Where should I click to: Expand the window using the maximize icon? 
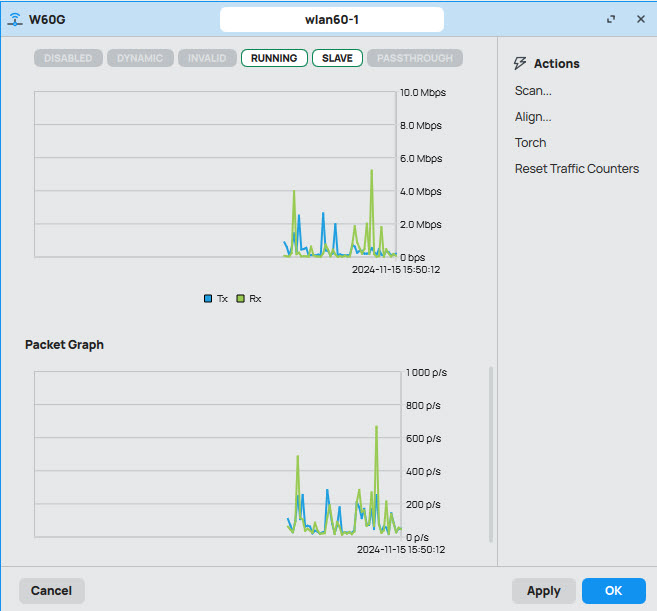coord(611,19)
